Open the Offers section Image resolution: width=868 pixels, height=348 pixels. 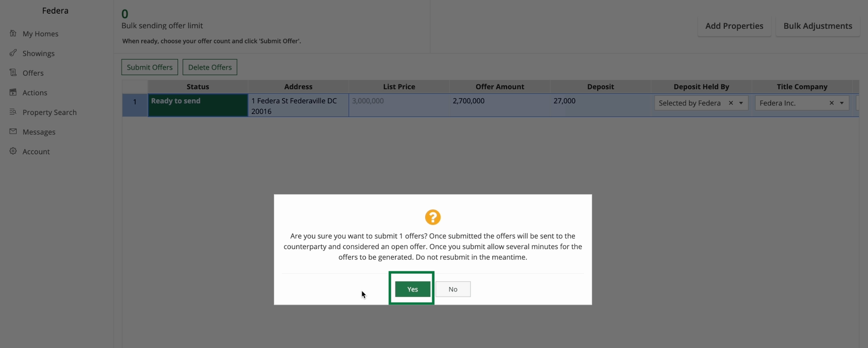point(33,73)
